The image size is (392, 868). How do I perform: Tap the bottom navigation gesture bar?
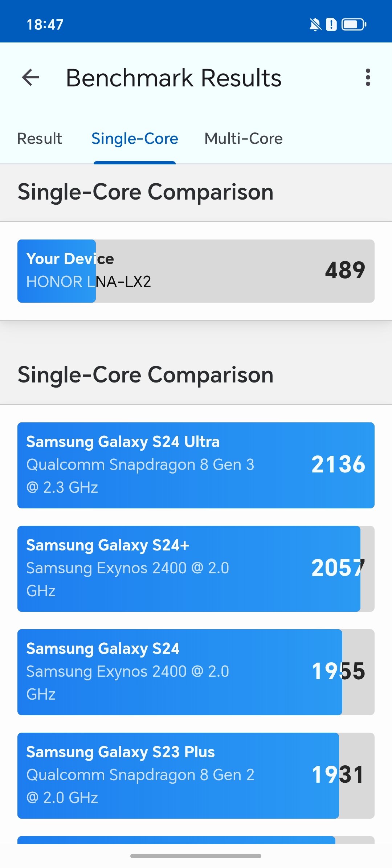point(196,856)
